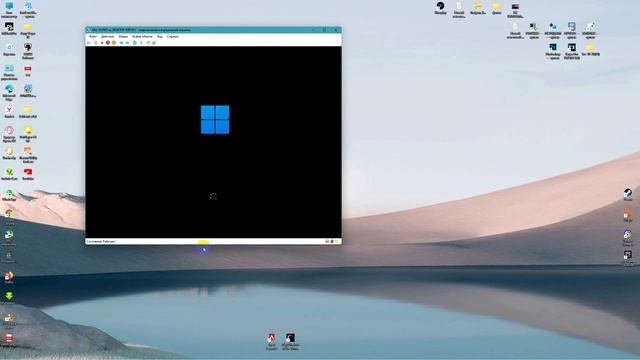Open the Действие menu
The image size is (640, 360).
click(108, 36)
